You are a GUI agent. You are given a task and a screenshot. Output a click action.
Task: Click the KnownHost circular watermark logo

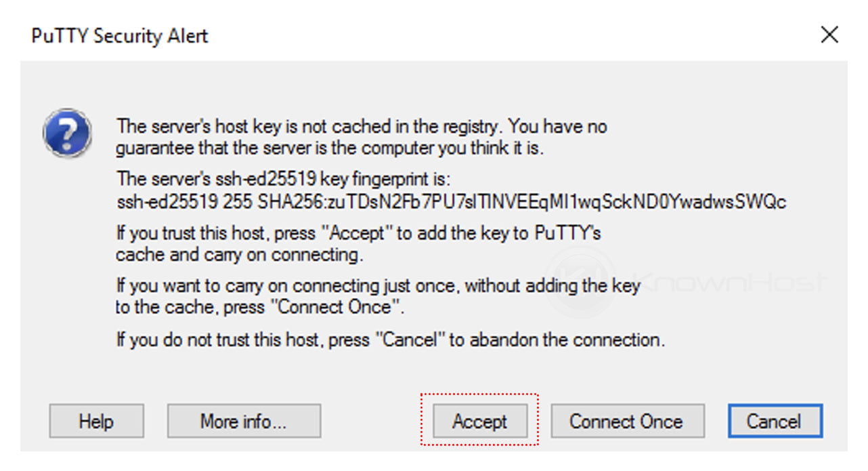(580, 282)
